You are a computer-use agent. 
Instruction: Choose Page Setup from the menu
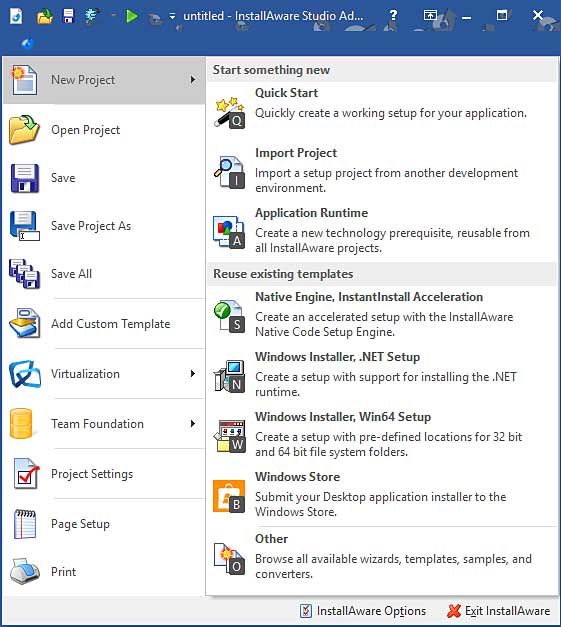click(104, 524)
